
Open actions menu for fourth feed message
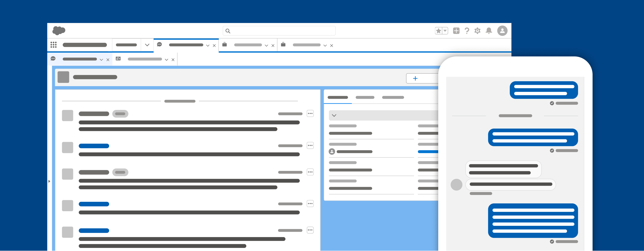(310, 204)
